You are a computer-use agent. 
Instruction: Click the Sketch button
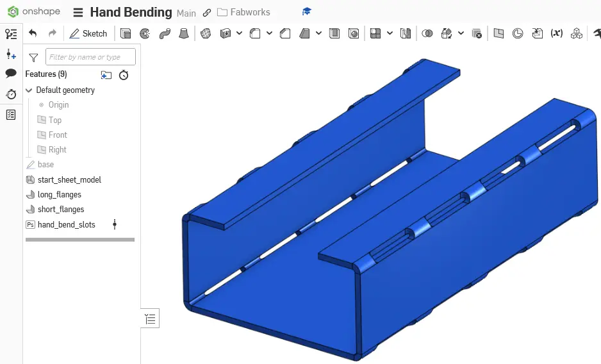coord(88,33)
